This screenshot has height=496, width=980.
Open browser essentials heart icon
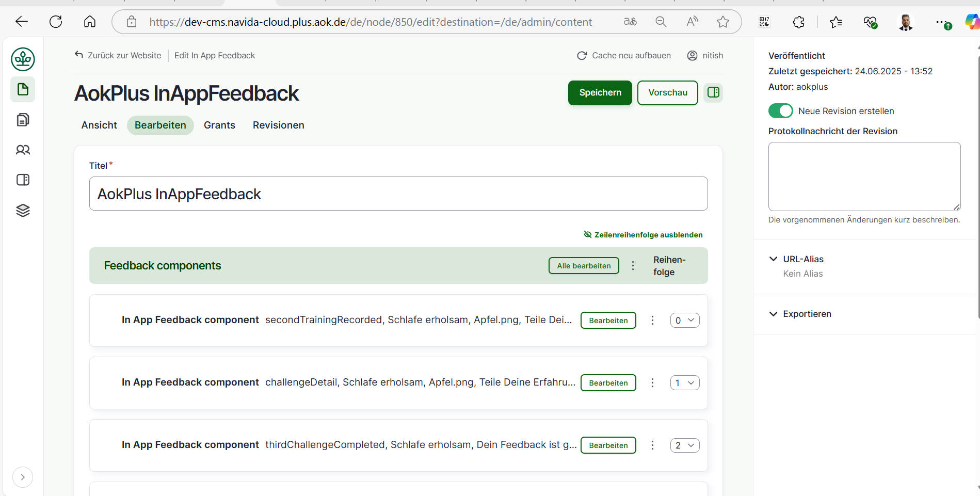point(870,22)
